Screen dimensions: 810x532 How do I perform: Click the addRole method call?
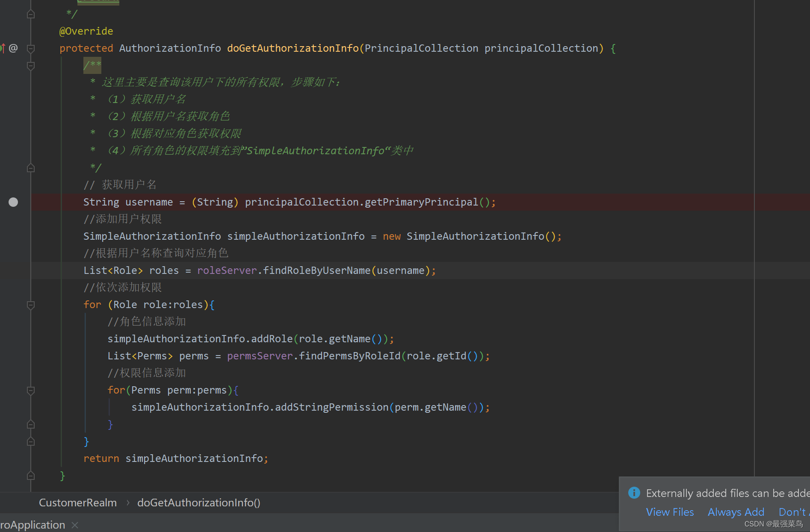tap(272, 339)
